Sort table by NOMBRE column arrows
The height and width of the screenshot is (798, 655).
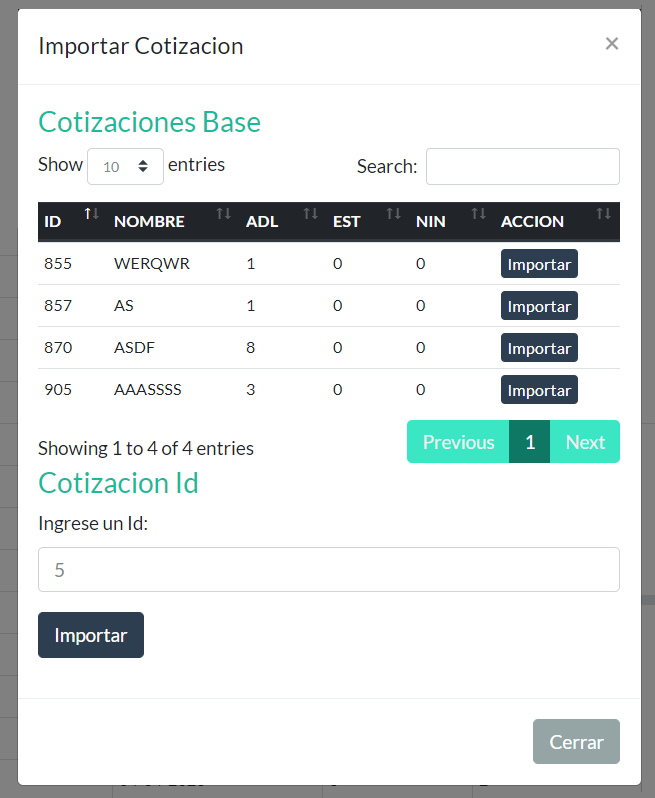click(x=223, y=214)
